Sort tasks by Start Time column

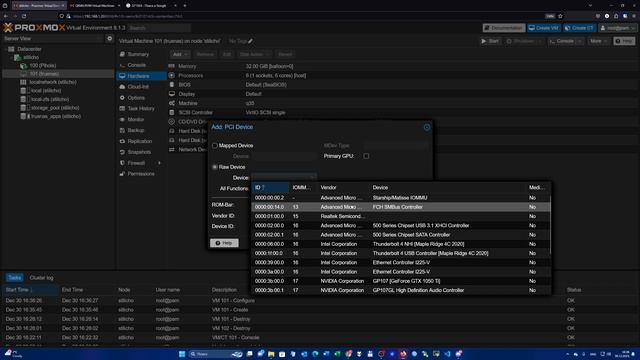tap(30, 290)
